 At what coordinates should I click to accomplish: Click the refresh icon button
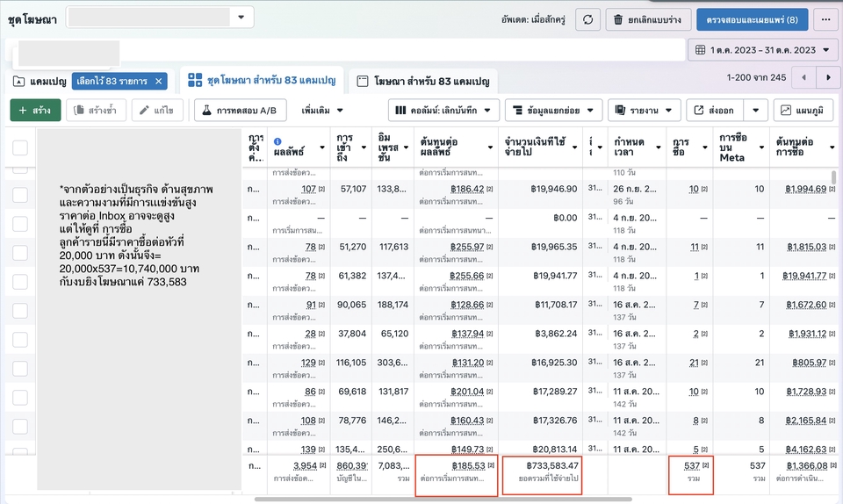coord(587,20)
